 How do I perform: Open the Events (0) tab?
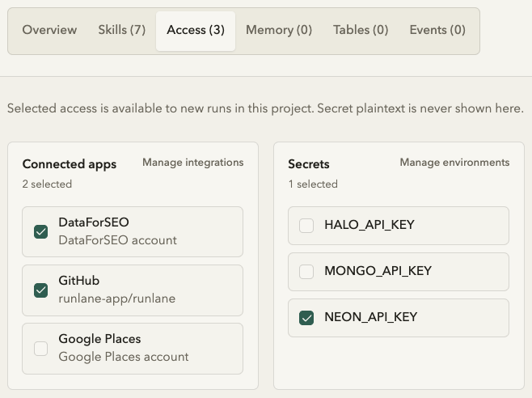coord(437,30)
